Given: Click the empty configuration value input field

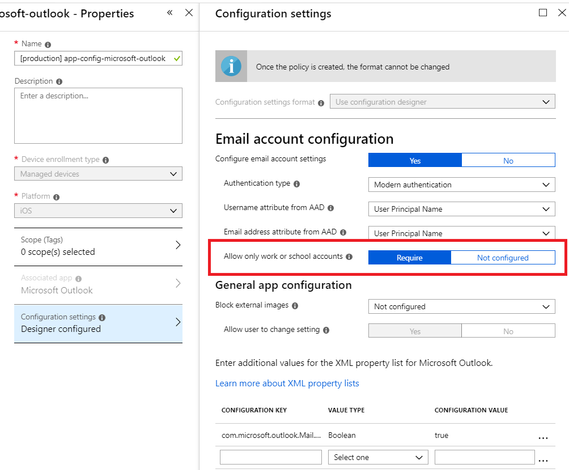Looking at the screenshot, I should coord(484,457).
